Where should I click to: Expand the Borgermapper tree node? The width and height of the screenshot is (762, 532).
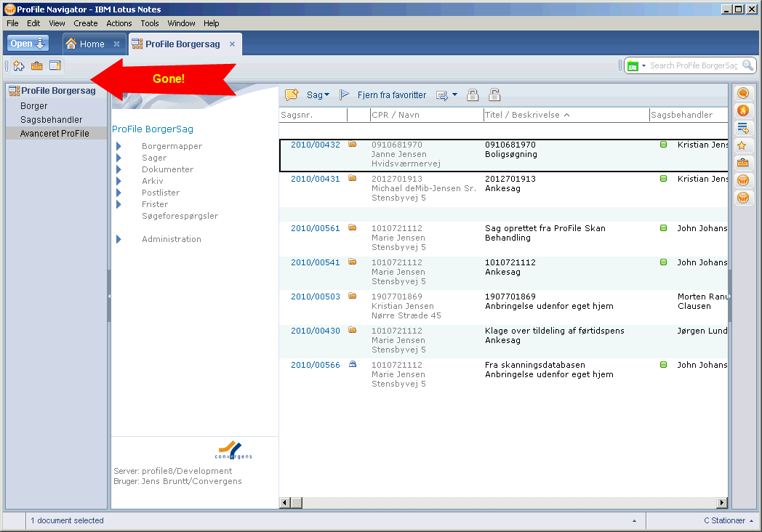click(x=119, y=146)
